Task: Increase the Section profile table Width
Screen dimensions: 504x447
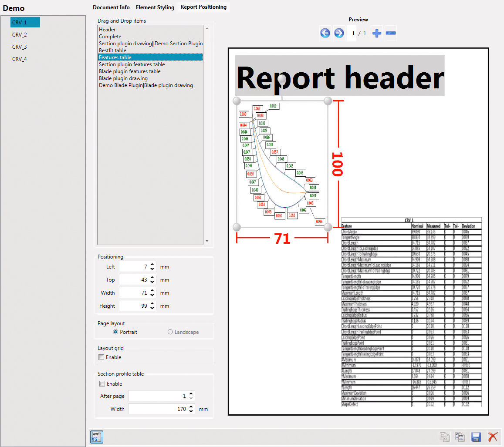Action: coord(191,407)
